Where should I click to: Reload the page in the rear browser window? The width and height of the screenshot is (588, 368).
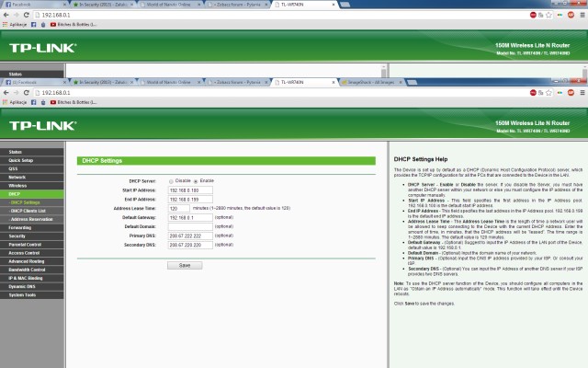[x=27, y=15]
